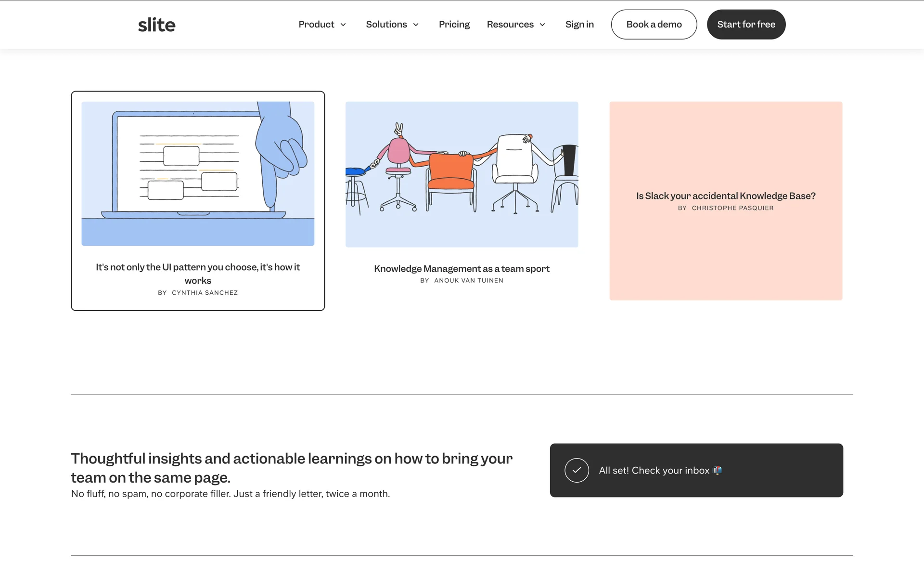Image resolution: width=924 pixels, height=578 pixels.
Task: Click the Book a demo button
Action: (x=654, y=25)
